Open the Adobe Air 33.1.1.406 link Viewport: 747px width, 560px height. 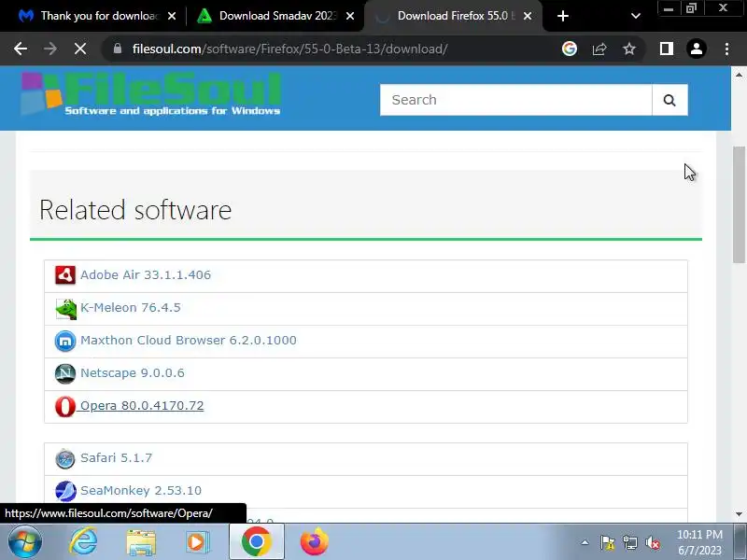pyautogui.click(x=146, y=274)
